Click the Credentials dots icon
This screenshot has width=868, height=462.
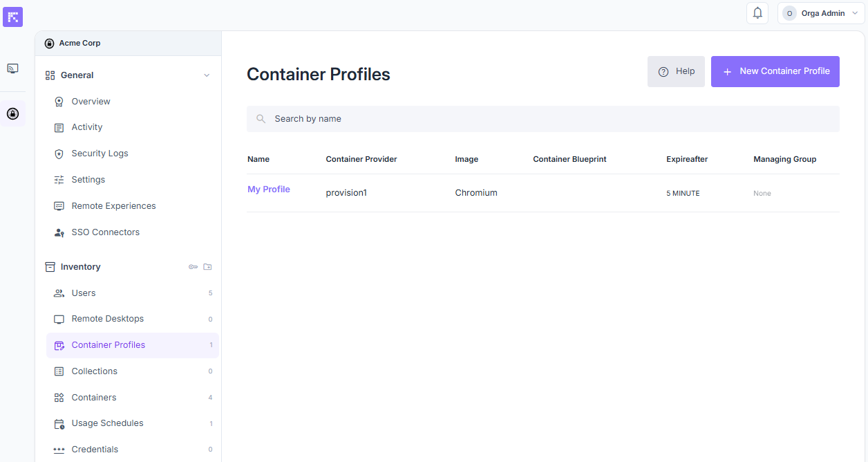[59, 450]
